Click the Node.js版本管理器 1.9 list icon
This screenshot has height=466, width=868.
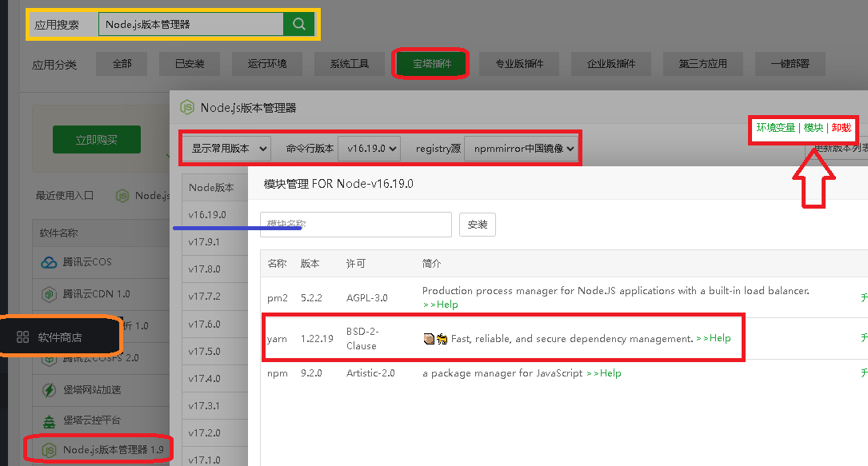(x=50, y=450)
